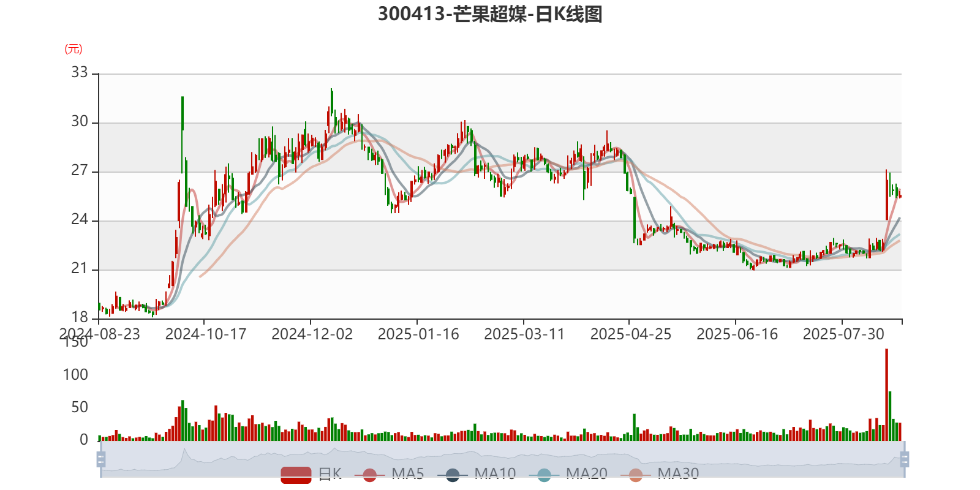Click the tallest red volume bar
Screen dimensions: 980x490
click(x=886, y=394)
